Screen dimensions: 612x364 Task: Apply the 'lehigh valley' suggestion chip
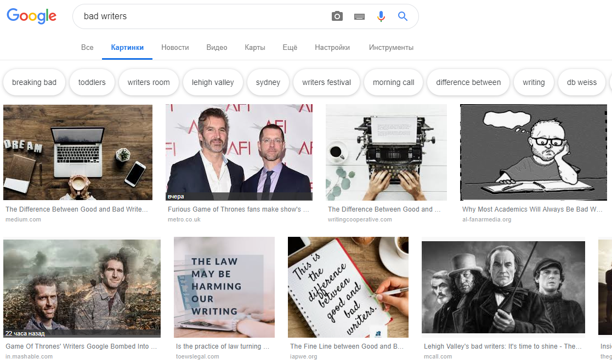click(213, 82)
